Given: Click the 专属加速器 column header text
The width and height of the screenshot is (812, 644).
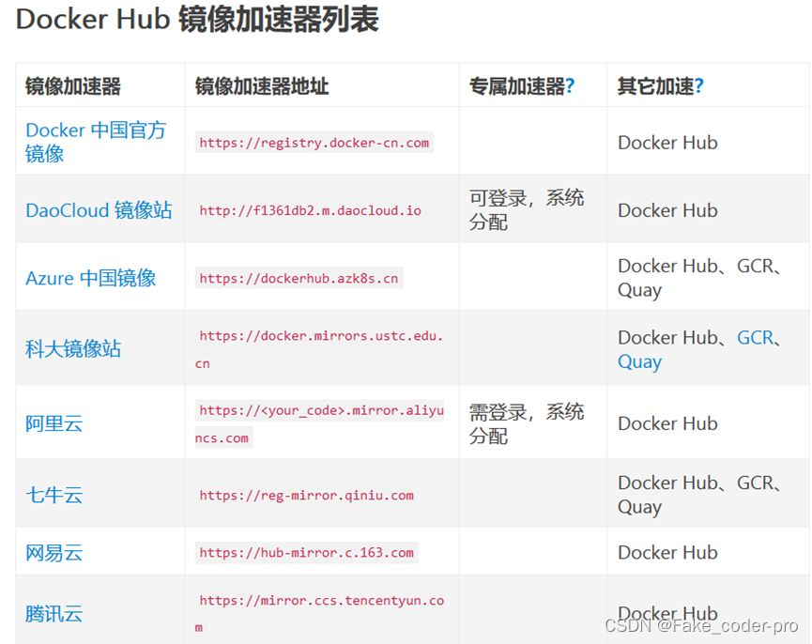Looking at the screenshot, I should click(x=517, y=86).
